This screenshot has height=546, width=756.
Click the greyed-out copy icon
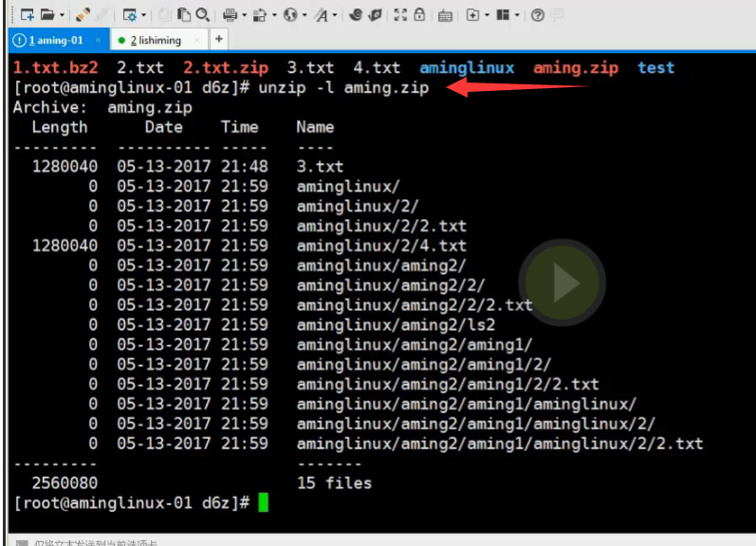click(165, 15)
